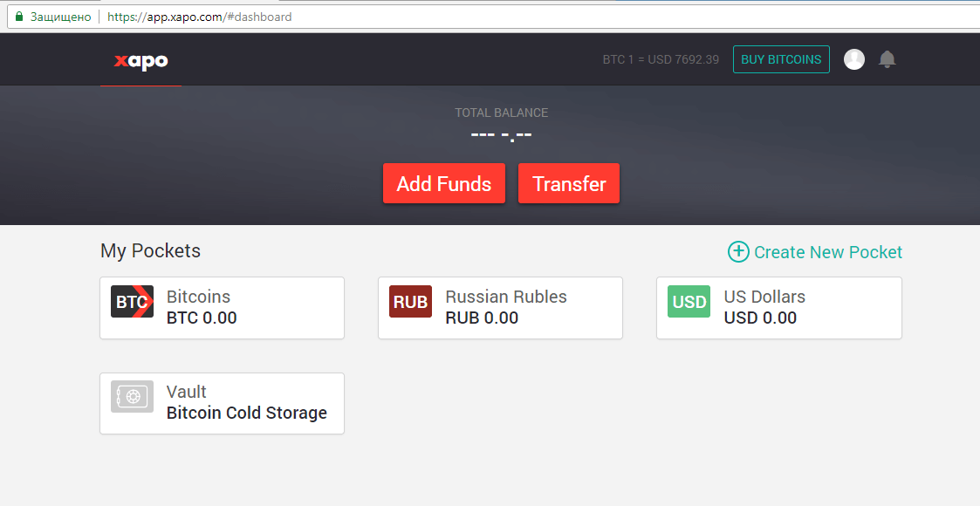Screen dimensions: 980x506
Task: Open the Bitcoins pocket card
Action: coord(222,308)
